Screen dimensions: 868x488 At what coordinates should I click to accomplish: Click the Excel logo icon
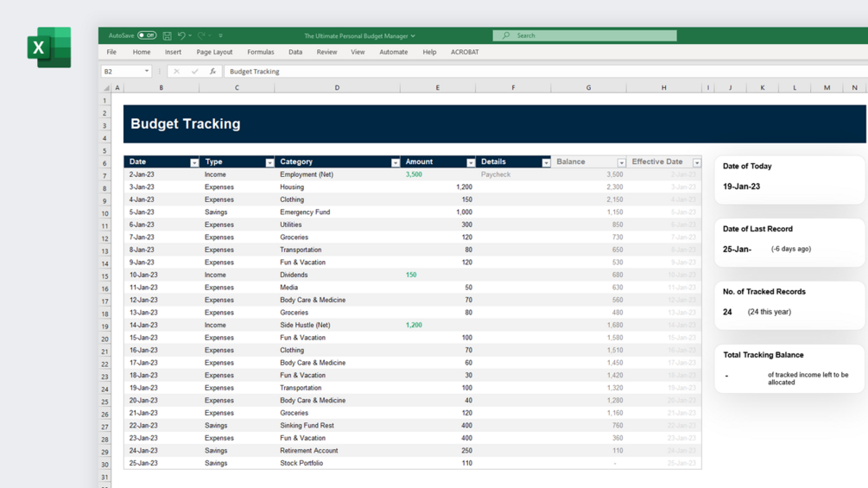[x=49, y=48]
